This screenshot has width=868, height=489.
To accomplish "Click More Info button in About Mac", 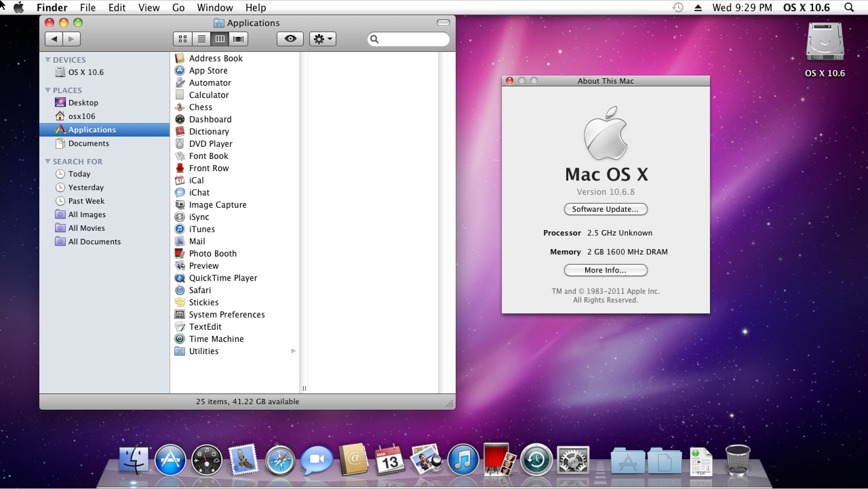I will click(x=605, y=270).
